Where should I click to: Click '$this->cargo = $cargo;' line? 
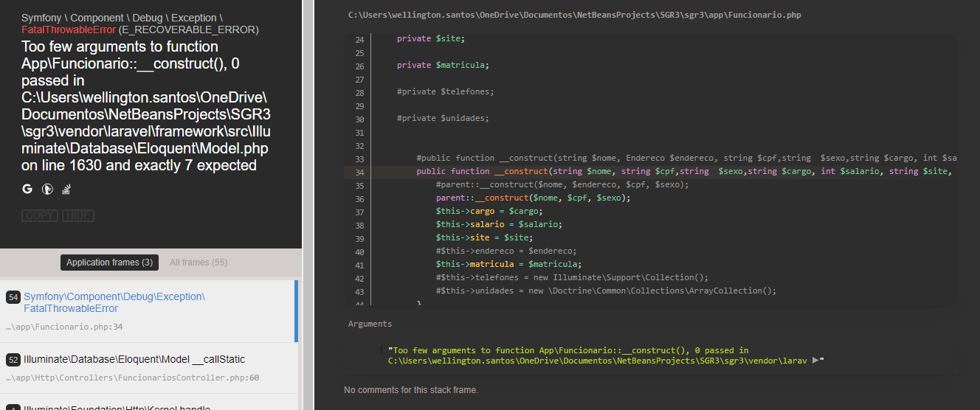tap(489, 212)
